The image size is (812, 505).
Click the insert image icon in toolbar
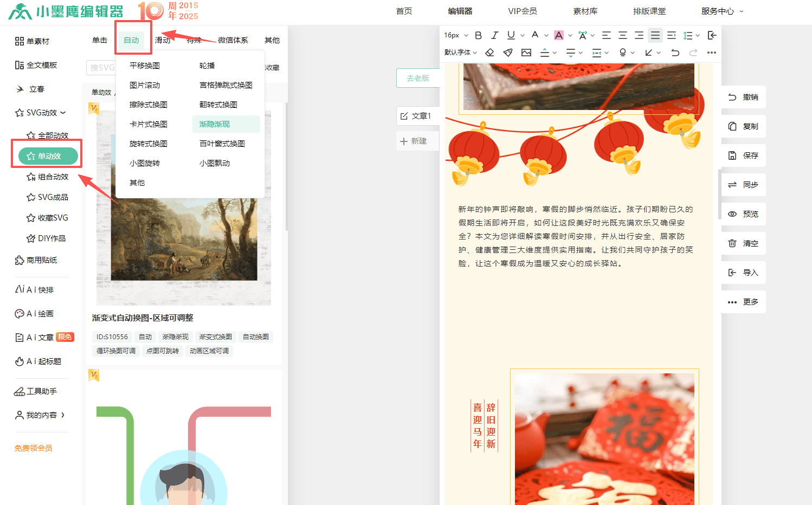(x=526, y=53)
